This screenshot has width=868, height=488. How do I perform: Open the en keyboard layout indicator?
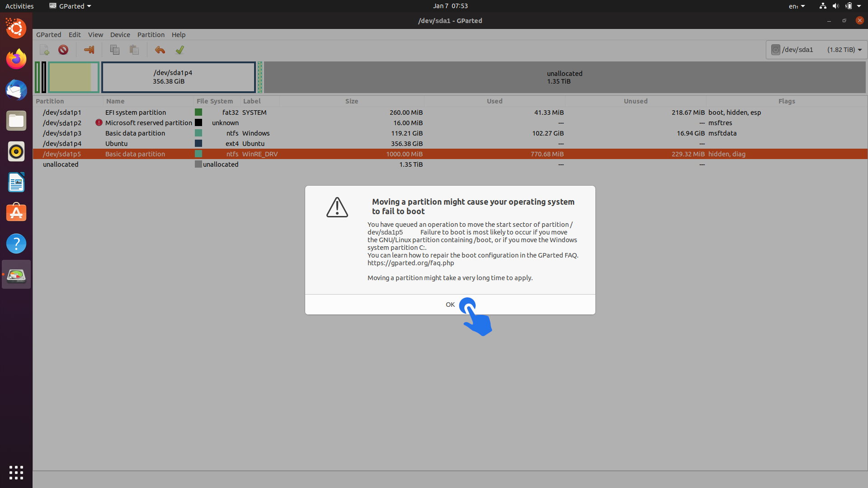tap(797, 6)
